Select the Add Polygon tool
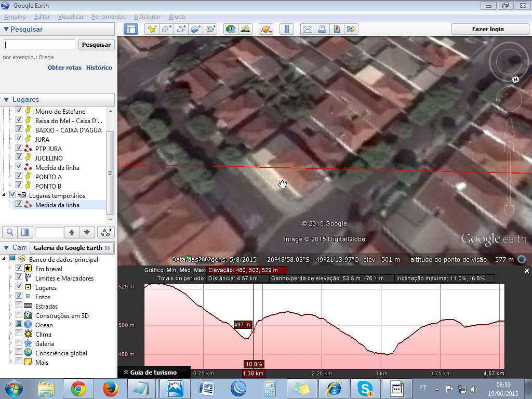Viewport: 532px width, 399px height. [x=166, y=29]
